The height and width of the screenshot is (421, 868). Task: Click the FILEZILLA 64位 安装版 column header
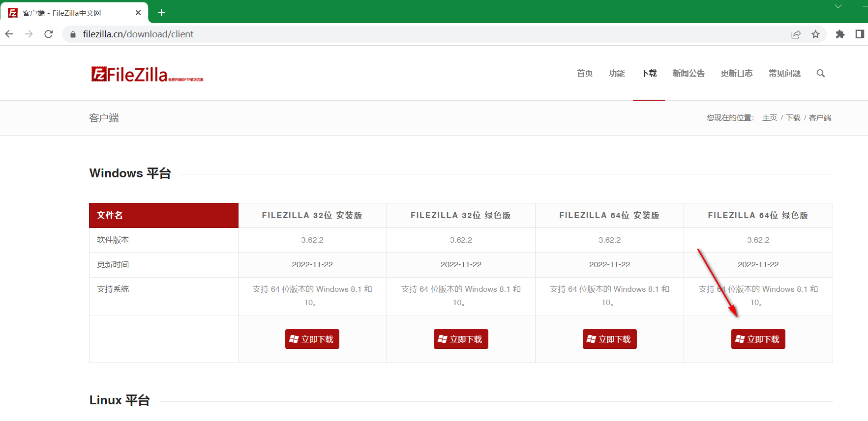[x=610, y=216]
